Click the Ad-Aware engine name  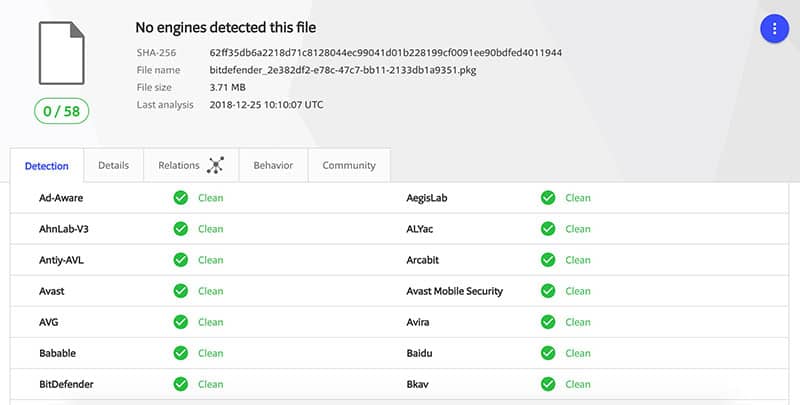click(x=61, y=198)
